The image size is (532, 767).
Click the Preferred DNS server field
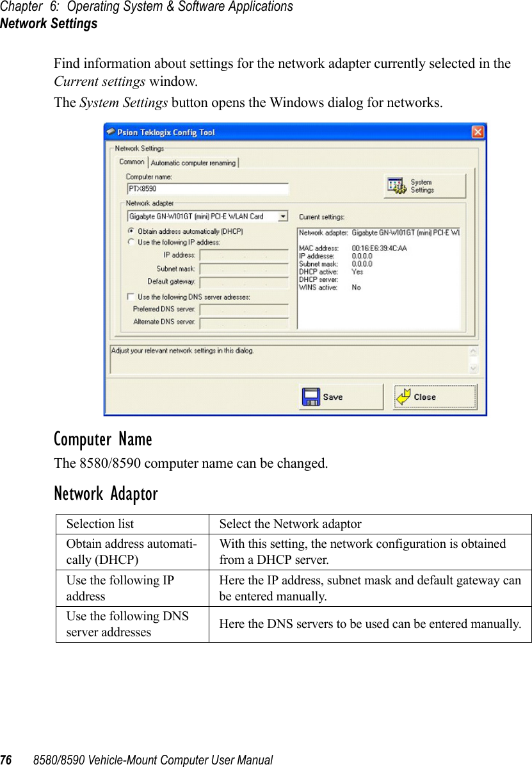(x=244, y=309)
